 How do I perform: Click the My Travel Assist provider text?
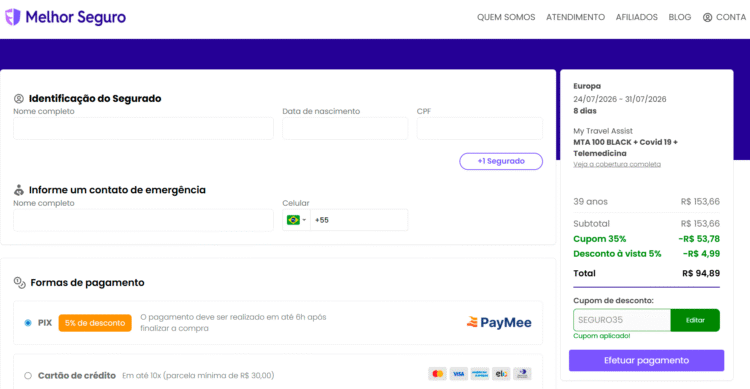tap(603, 131)
